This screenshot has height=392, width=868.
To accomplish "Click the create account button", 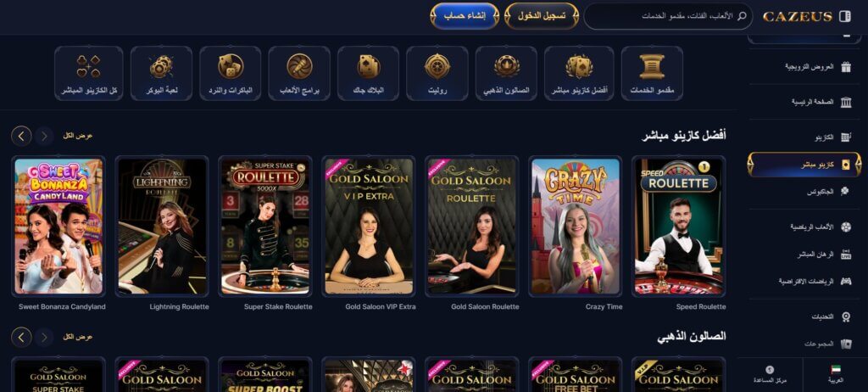I will click(x=465, y=16).
